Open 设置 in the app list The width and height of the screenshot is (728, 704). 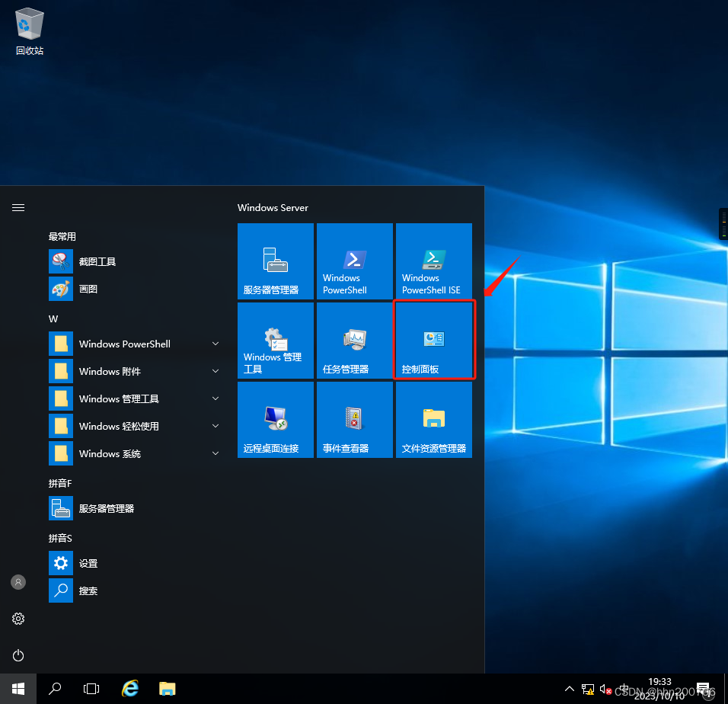click(135, 563)
